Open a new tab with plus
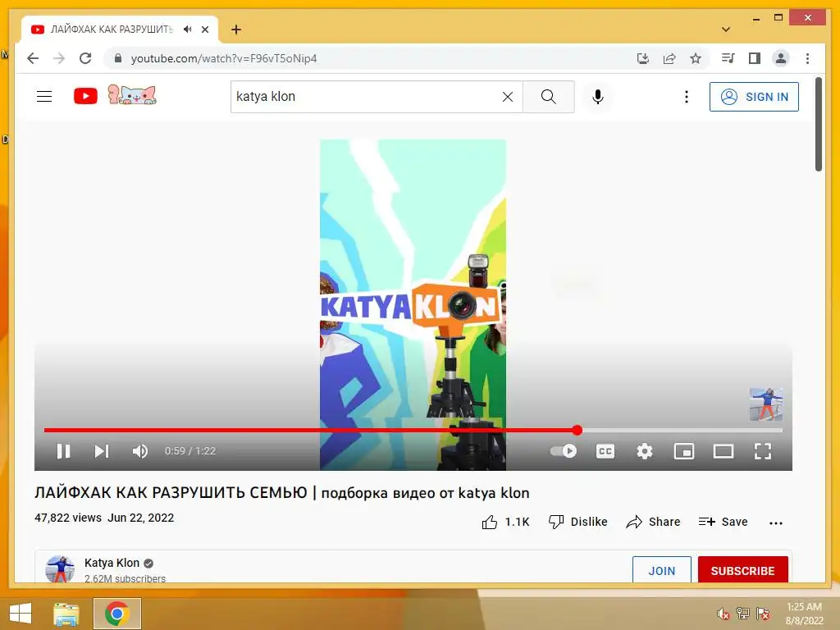The image size is (840, 630). (236, 30)
